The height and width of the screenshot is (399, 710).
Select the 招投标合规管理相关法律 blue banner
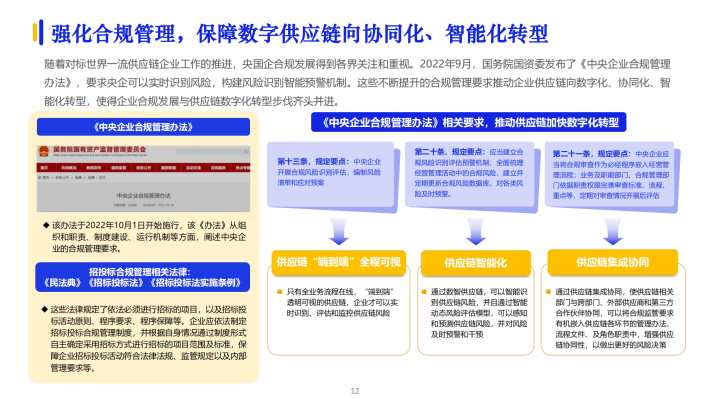(x=143, y=277)
